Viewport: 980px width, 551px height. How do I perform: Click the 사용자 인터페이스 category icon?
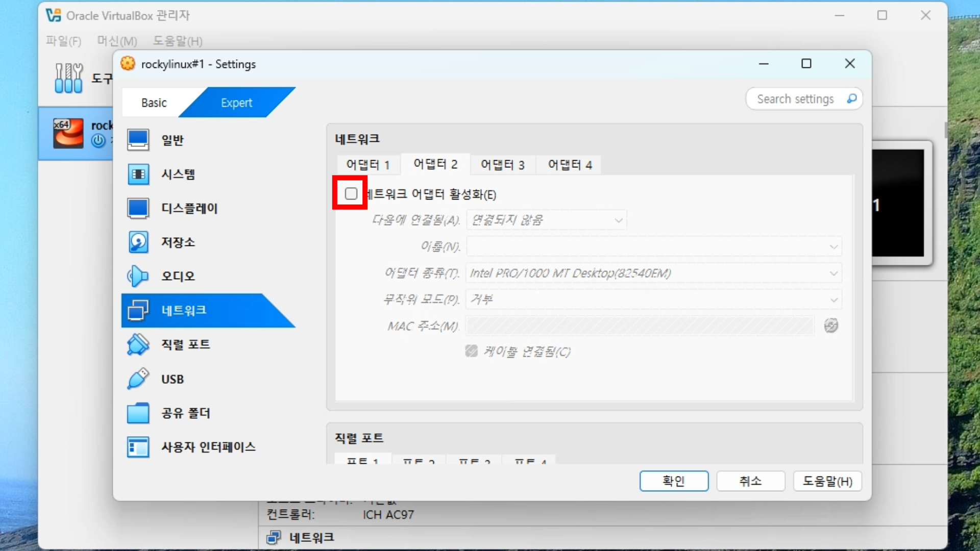click(x=138, y=447)
